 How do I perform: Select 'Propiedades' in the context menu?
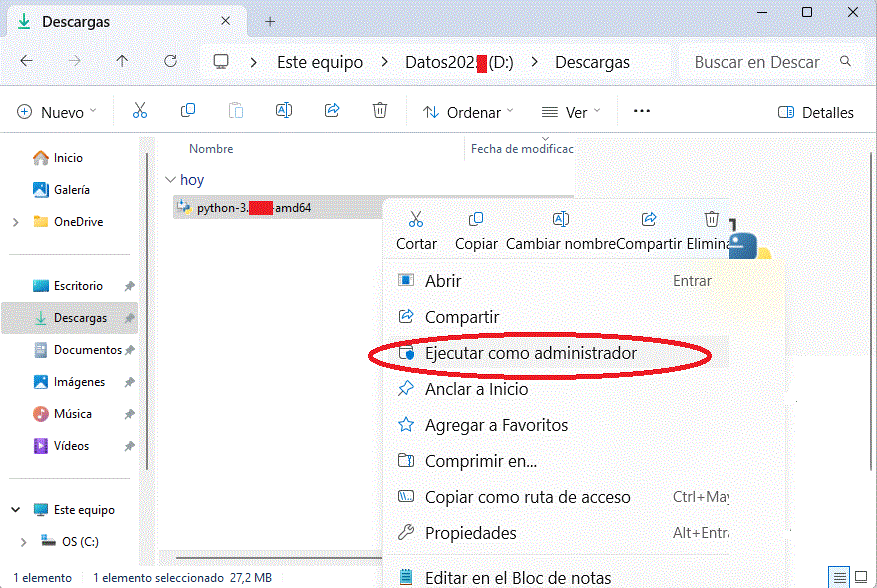(x=469, y=533)
